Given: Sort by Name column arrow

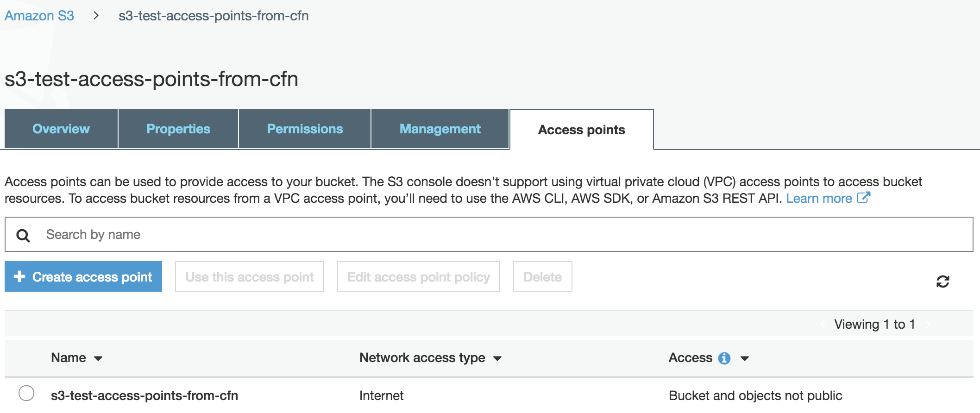Looking at the screenshot, I should [98, 358].
